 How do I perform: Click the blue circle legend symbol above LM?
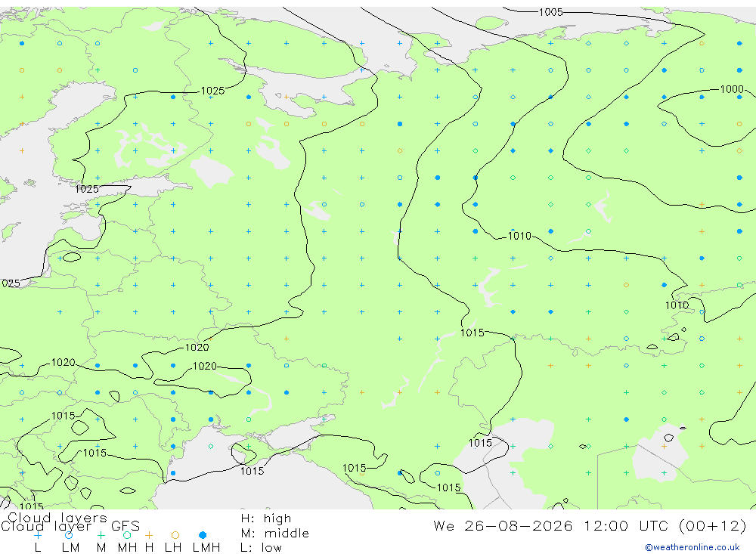[69, 535]
